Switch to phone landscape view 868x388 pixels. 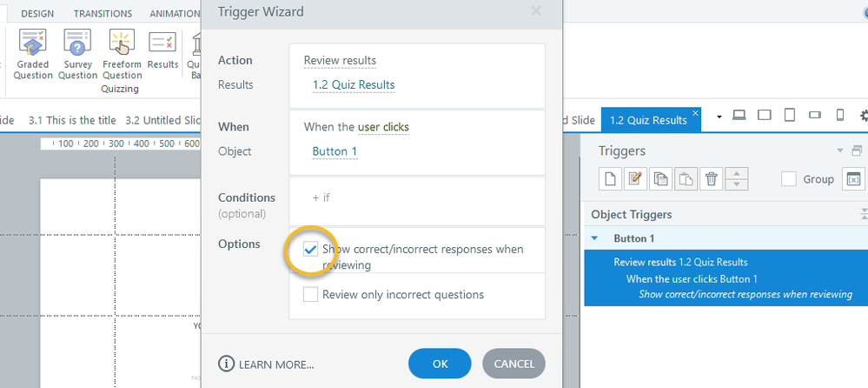click(x=815, y=116)
